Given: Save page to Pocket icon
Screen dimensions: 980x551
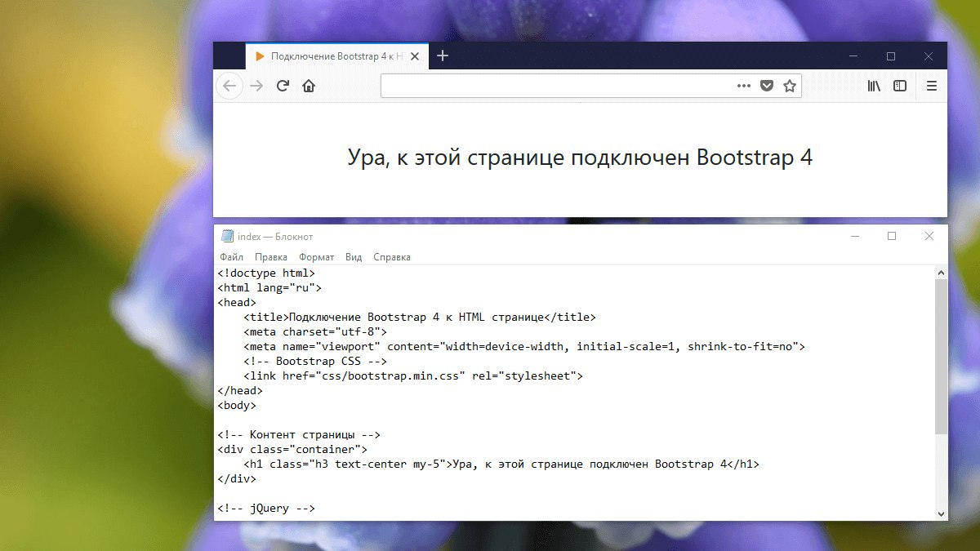Looking at the screenshot, I should [x=767, y=86].
